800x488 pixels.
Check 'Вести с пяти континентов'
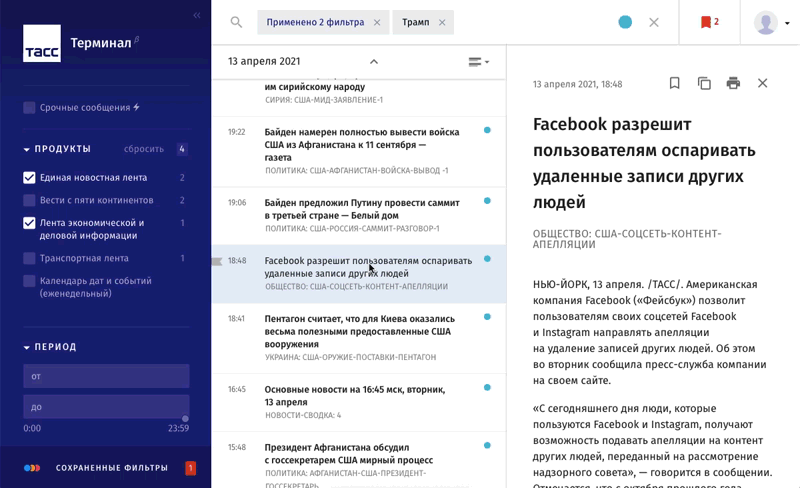tap(29, 200)
